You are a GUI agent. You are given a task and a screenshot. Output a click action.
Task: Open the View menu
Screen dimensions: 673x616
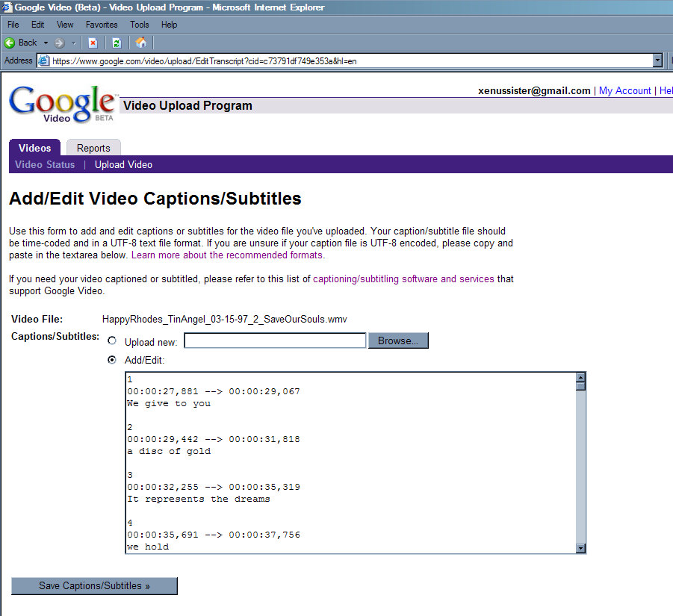(x=65, y=25)
